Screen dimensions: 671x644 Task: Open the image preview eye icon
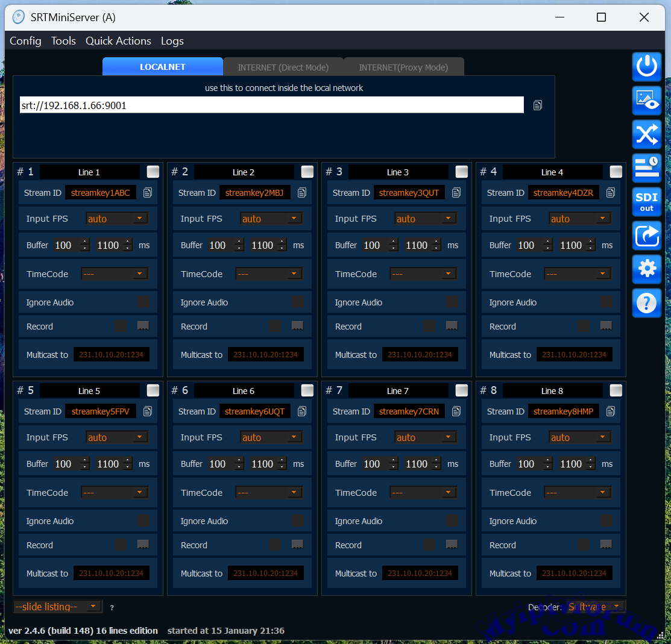point(646,100)
